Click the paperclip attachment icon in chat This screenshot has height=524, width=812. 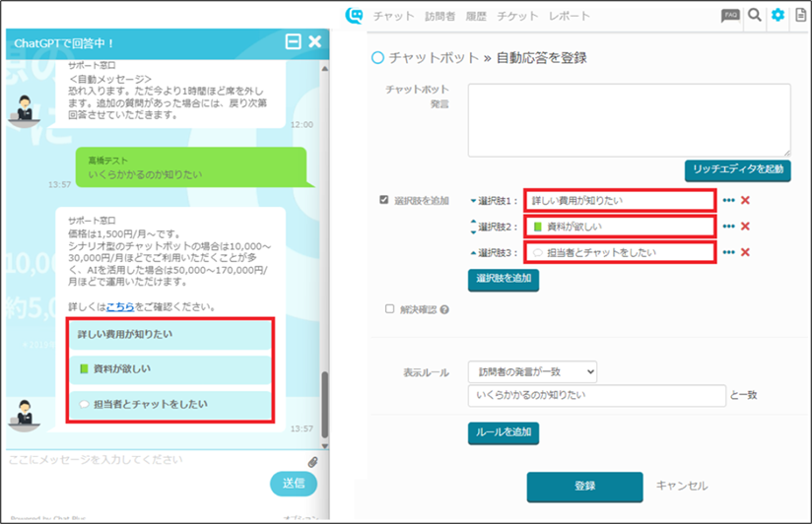point(312,460)
